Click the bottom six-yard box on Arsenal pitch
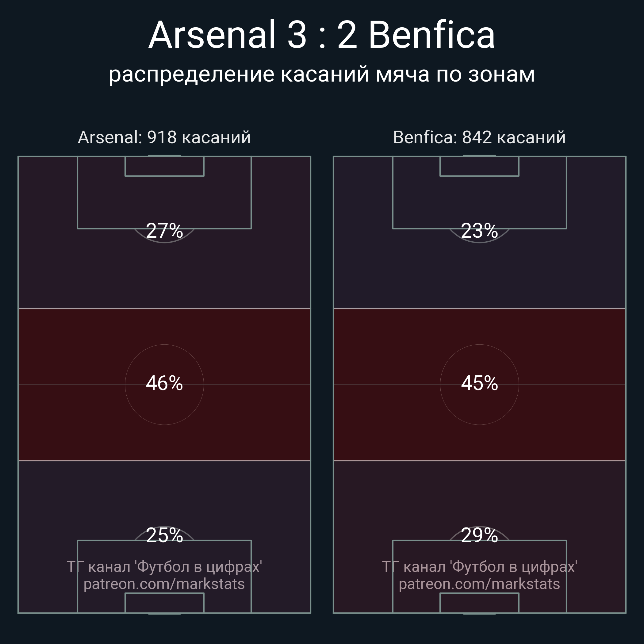The height and width of the screenshot is (644, 644). click(x=164, y=603)
